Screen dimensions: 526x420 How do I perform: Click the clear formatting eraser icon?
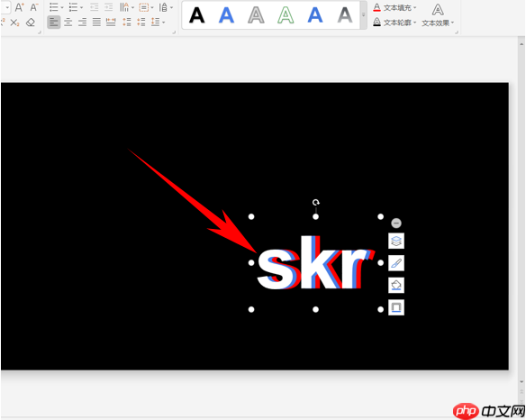[31, 23]
